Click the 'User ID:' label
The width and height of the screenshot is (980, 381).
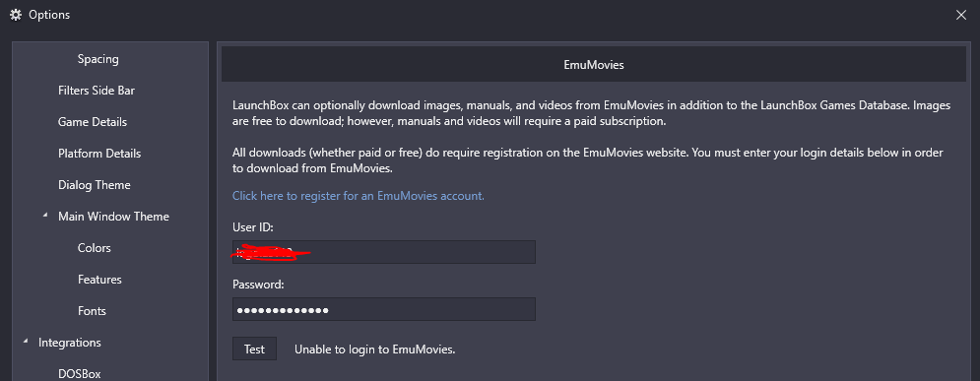pos(252,227)
